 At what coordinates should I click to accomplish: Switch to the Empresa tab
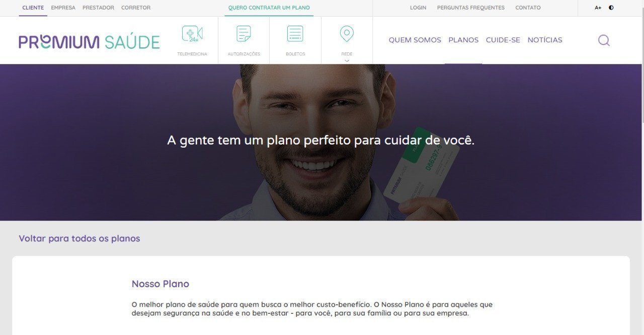point(63,8)
